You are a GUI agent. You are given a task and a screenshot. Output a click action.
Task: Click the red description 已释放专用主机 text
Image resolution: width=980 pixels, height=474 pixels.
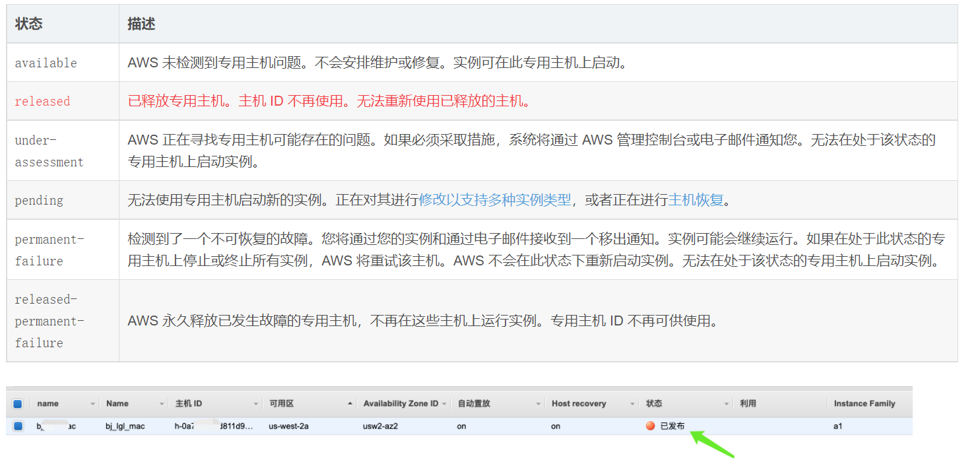coord(329,101)
